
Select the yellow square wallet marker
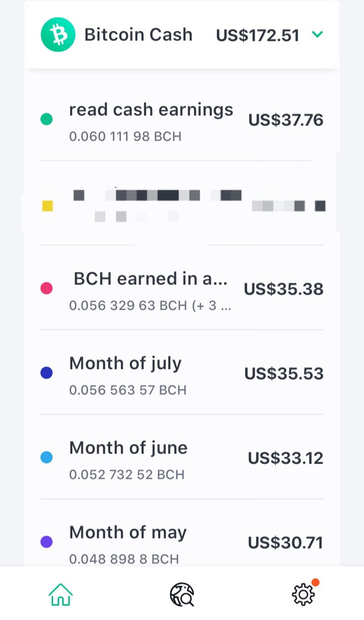pos(48,206)
